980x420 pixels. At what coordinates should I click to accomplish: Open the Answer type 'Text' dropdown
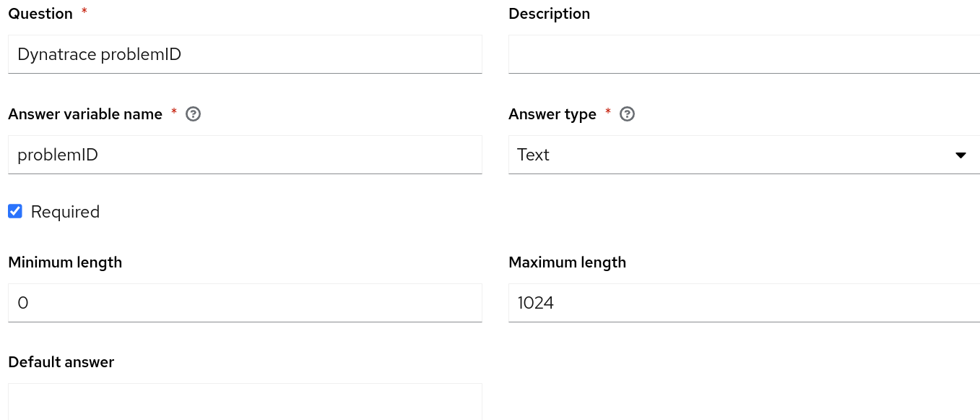pos(744,155)
